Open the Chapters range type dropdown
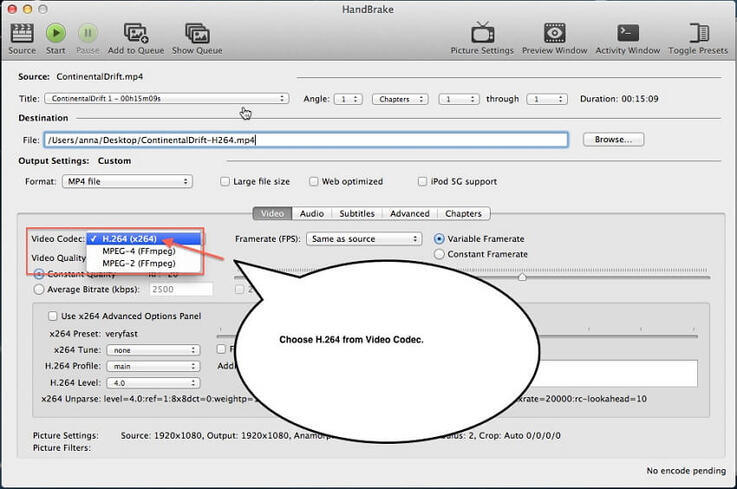Viewport: 737px width, 489px height. click(x=400, y=99)
